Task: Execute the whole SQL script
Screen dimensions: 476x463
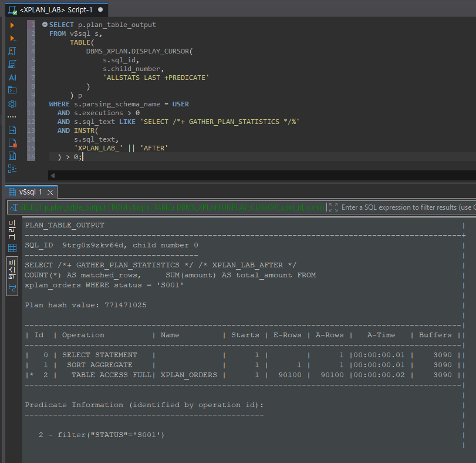Action: pyautogui.click(x=12, y=51)
